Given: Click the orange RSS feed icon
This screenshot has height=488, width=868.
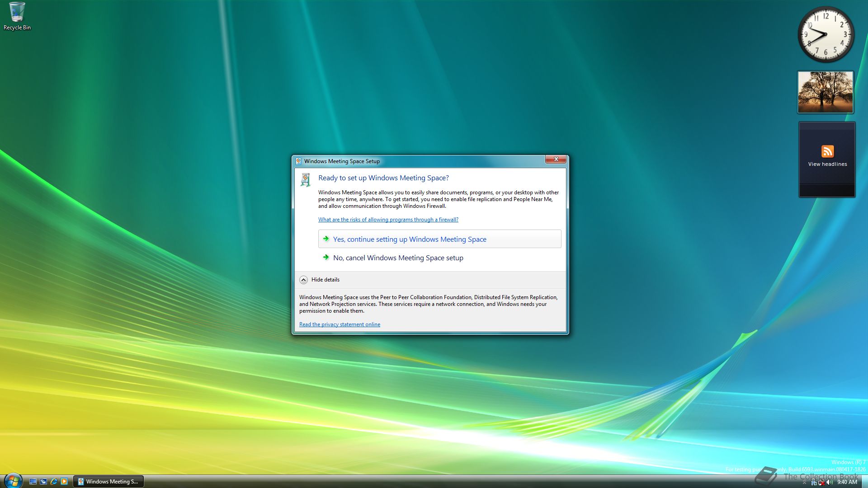Looking at the screenshot, I should (x=827, y=151).
